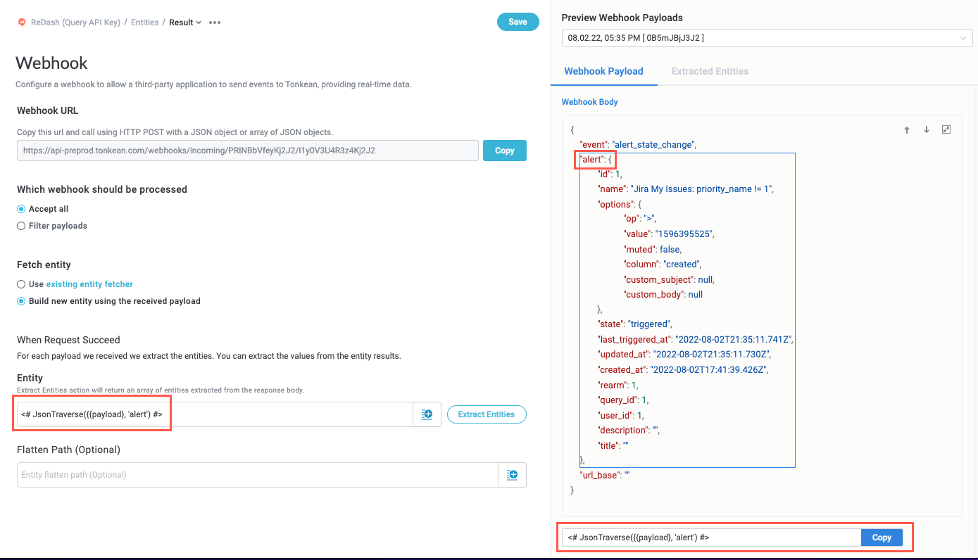Open the ellipsis options menu beside Result
Image resolution: width=978 pixels, height=560 pixels.
[214, 22]
